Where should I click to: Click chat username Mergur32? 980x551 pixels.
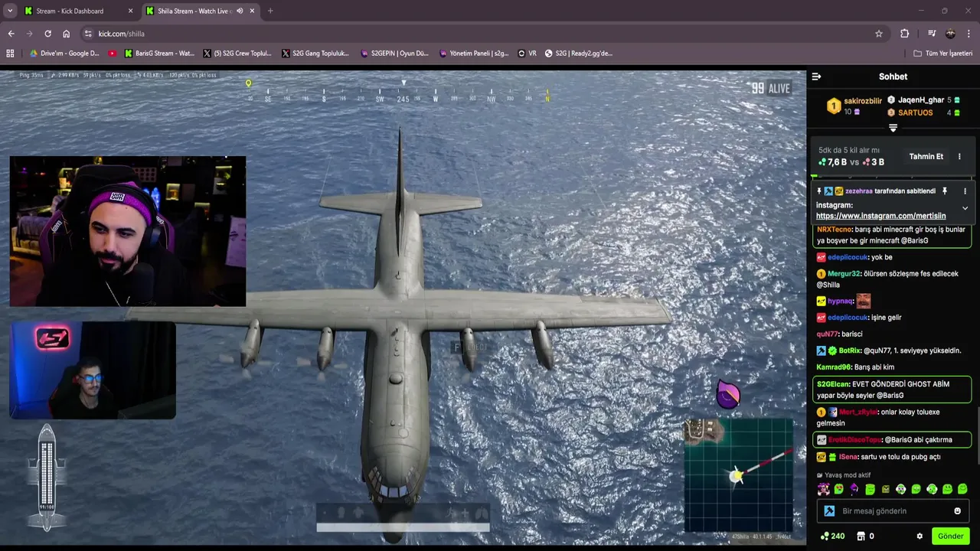844,274
